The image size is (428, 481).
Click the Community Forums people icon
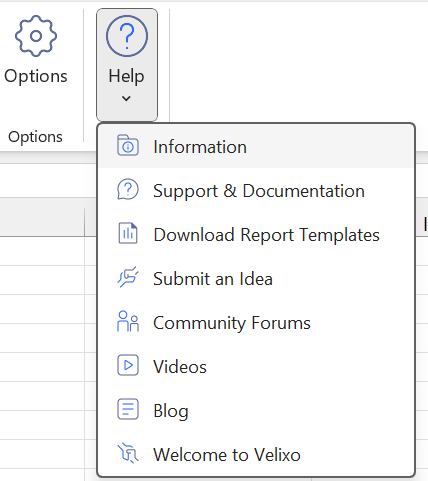(x=128, y=321)
